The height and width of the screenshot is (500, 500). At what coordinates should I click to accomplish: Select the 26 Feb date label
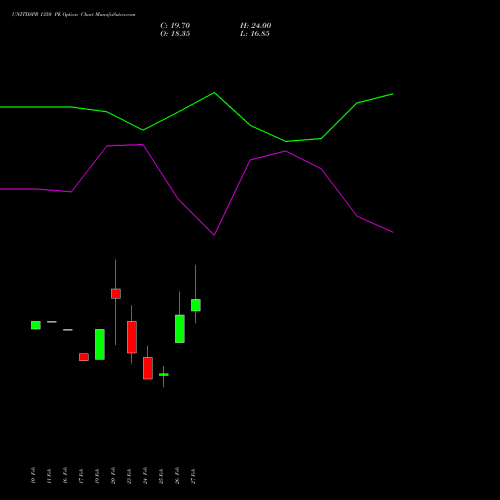pos(177,475)
